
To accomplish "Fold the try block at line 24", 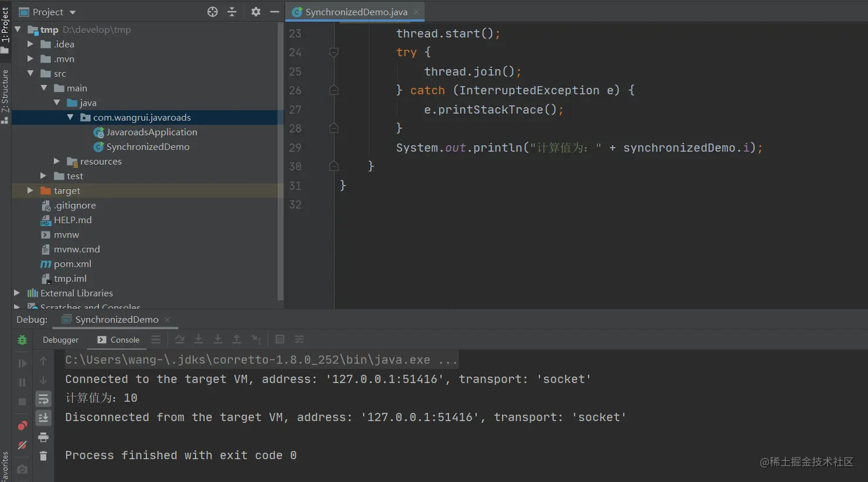I will tap(334, 52).
